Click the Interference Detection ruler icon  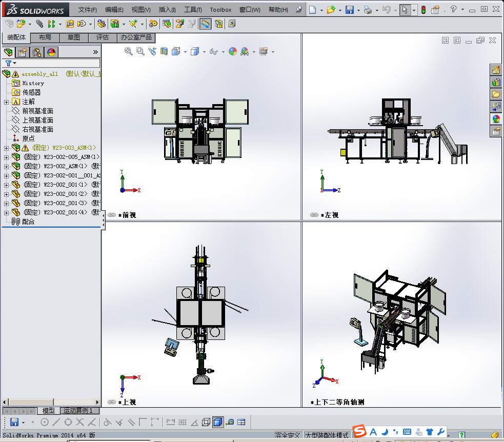point(205,24)
